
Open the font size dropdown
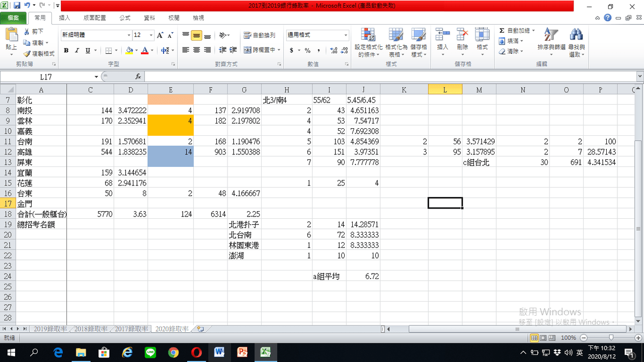(151, 35)
